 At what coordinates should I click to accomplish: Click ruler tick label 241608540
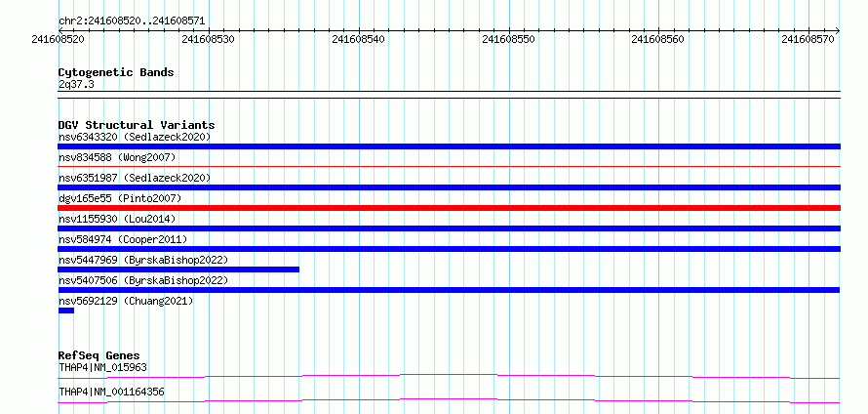(358, 39)
